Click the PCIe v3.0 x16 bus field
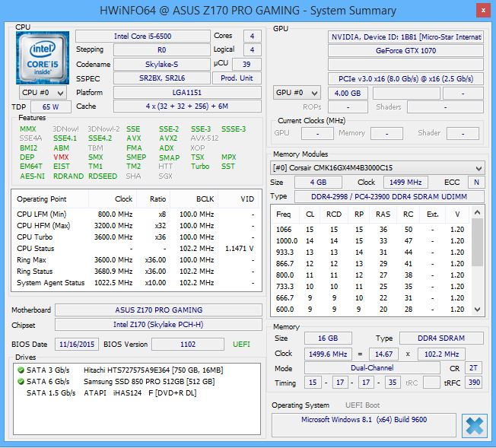 pos(405,79)
